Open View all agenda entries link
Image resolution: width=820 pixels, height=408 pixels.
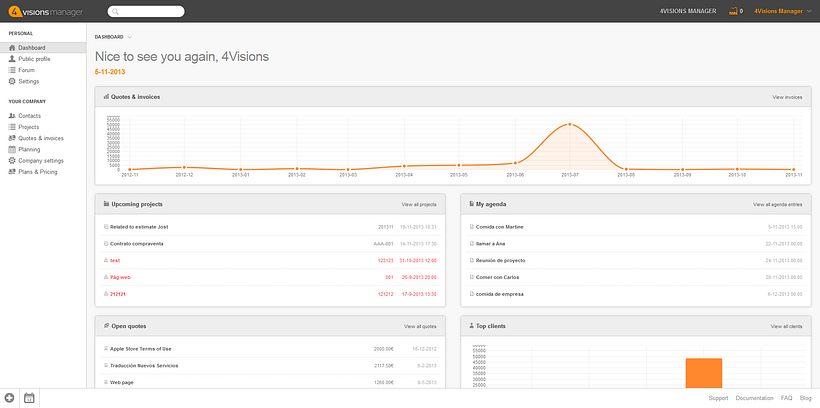777,204
